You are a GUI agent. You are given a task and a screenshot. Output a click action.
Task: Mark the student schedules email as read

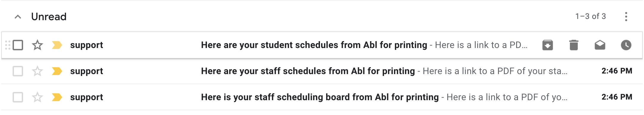pyautogui.click(x=600, y=45)
